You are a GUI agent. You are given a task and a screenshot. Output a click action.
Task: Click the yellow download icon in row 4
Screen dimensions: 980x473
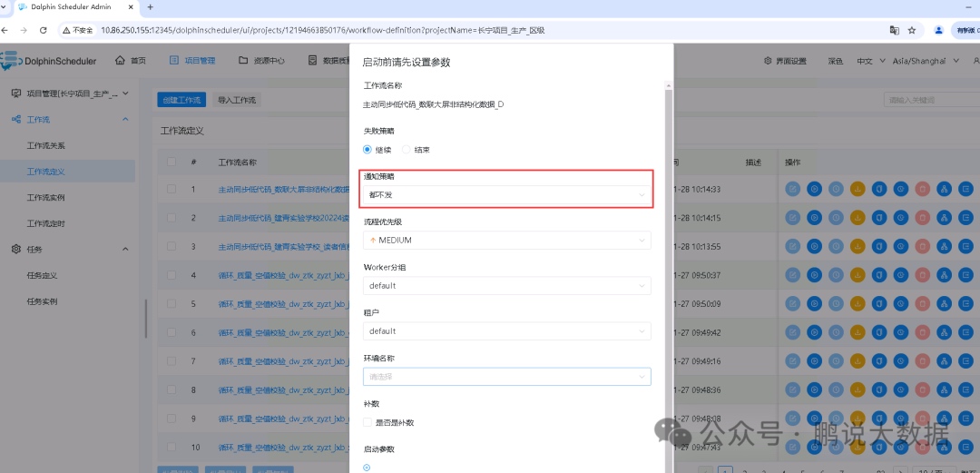click(857, 275)
